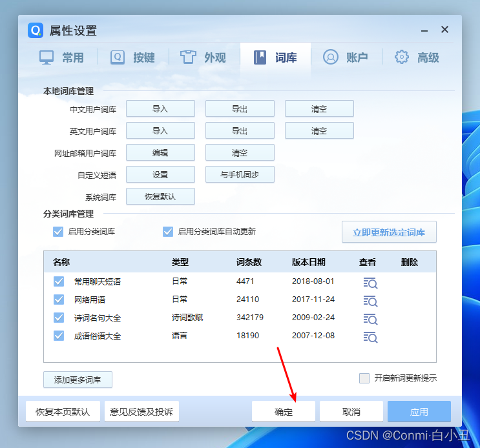This screenshot has height=448, width=480.
Task: Click the version date 2018-08-01
Action: click(313, 281)
